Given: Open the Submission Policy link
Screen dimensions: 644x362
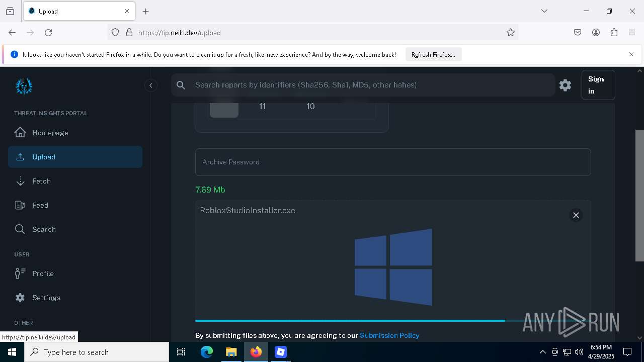Looking at the screenshot, I should tap(389, 335).
